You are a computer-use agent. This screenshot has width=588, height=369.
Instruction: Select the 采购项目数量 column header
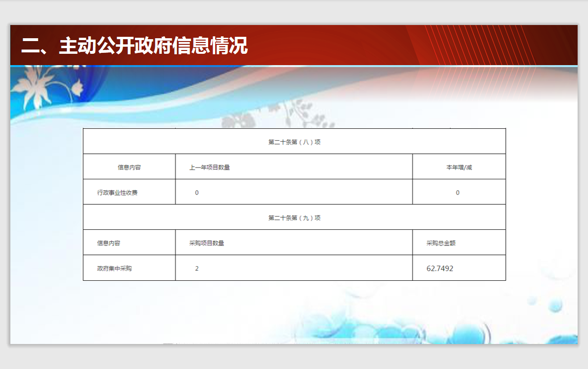tap(207, 243)
